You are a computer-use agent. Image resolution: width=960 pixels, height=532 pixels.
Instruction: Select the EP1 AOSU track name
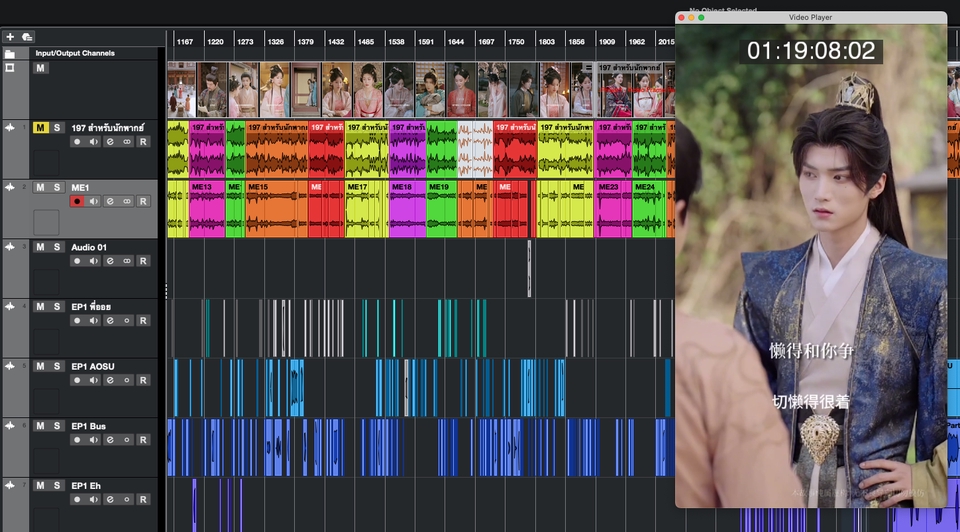pyautogui.click(x=93, y=366)
